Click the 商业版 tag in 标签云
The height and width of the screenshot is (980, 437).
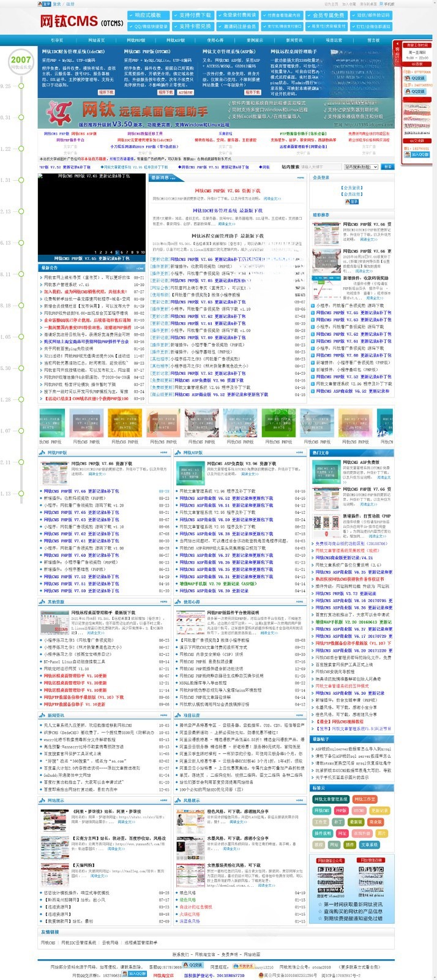coord(376,822)
